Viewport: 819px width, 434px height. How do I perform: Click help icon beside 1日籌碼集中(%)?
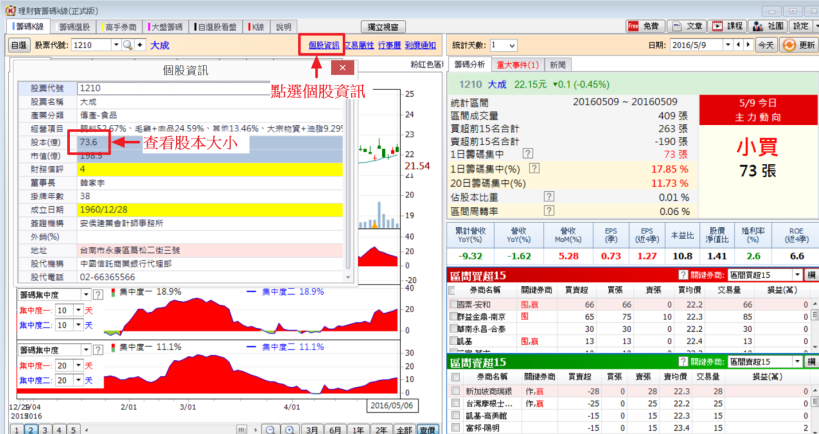pos(534,168)
